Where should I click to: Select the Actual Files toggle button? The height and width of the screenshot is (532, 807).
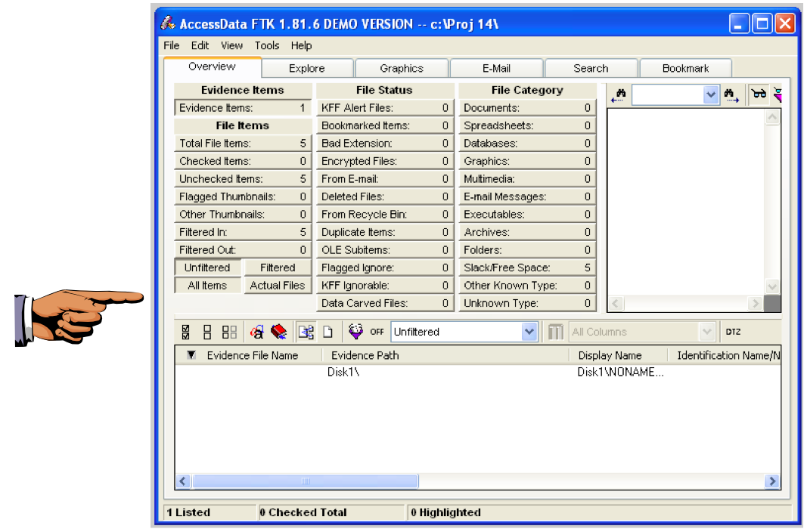coord(278,286)
